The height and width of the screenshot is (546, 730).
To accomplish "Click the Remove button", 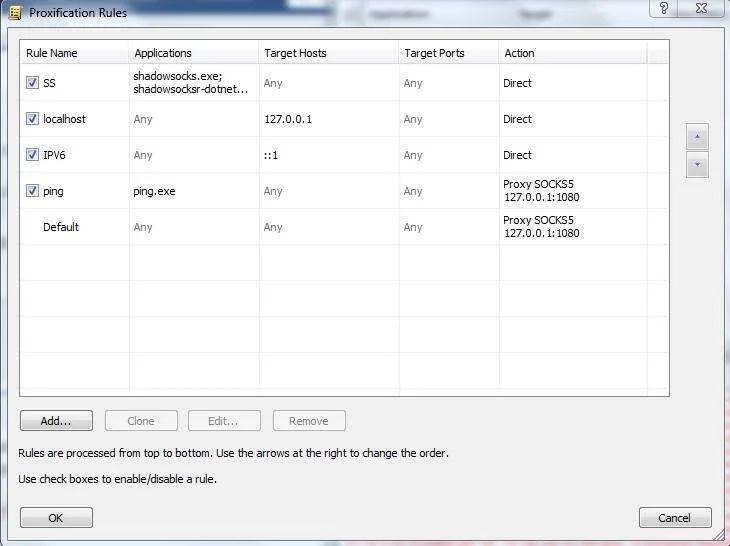I will tap(309, 421).
